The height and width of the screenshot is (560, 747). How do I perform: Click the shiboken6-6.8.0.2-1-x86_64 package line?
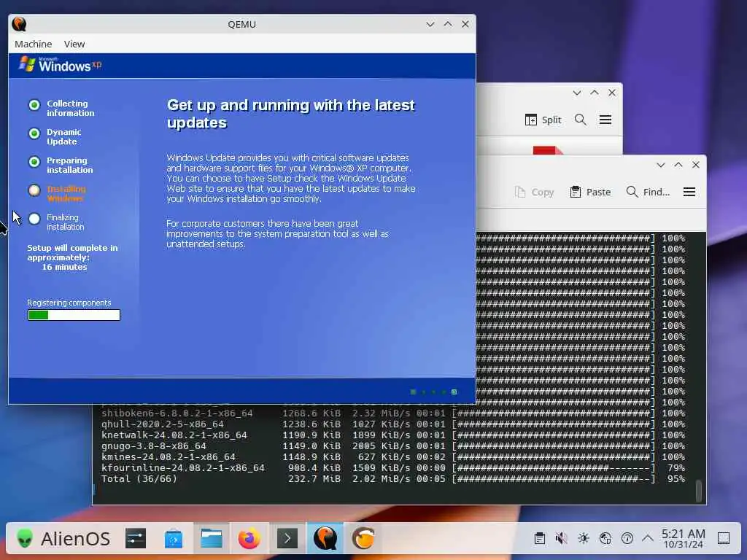[x=393, y=413]
